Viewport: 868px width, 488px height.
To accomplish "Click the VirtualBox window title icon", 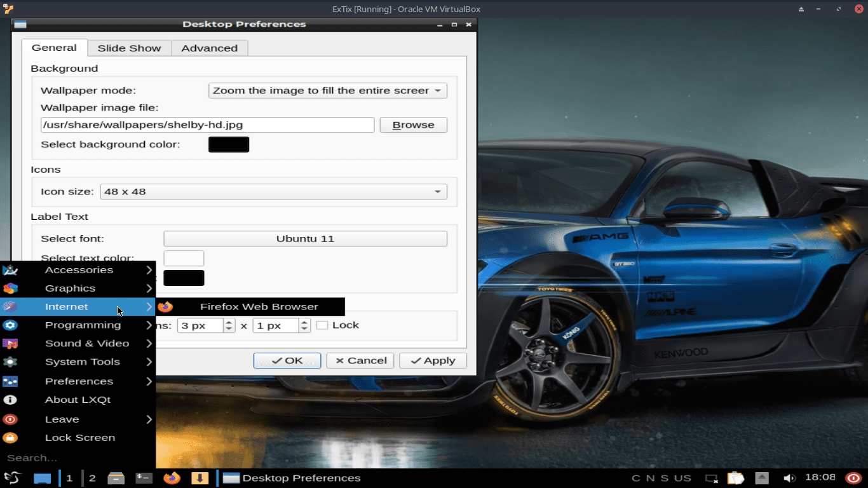I will [8, 9].
